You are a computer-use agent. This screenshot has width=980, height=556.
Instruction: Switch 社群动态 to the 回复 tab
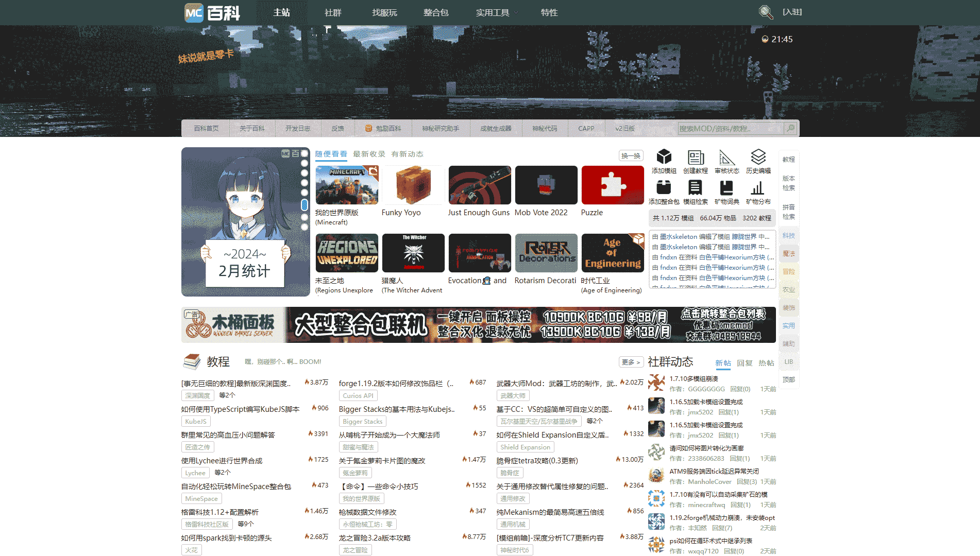point(745,363)
